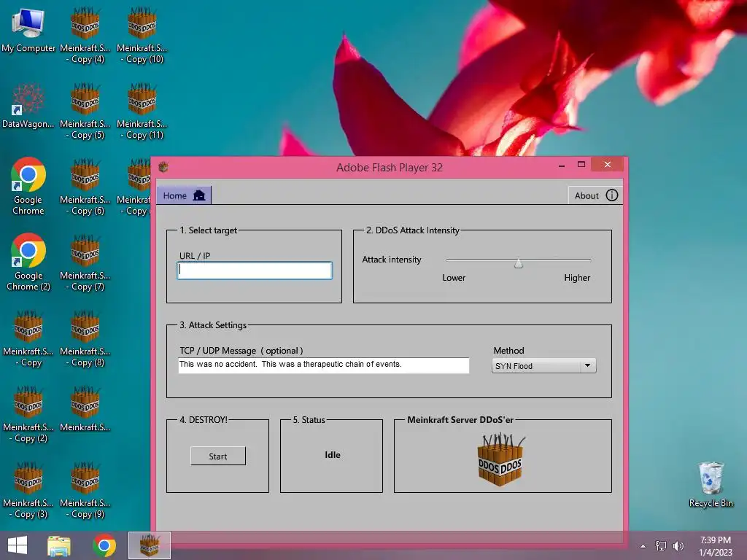The height and width of the screenshot is (560, 747).
Task: Focus the URL / IP input field
Action: [255, 271]
